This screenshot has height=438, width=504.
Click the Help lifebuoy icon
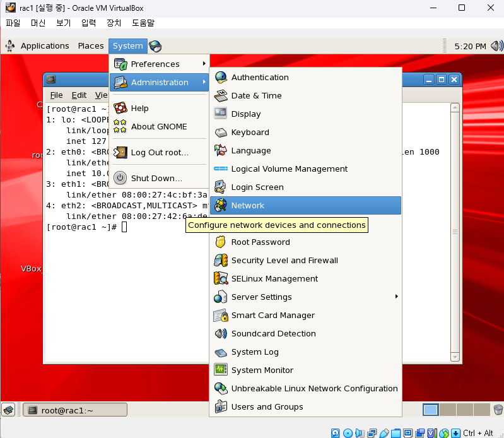tap(120, 108)
